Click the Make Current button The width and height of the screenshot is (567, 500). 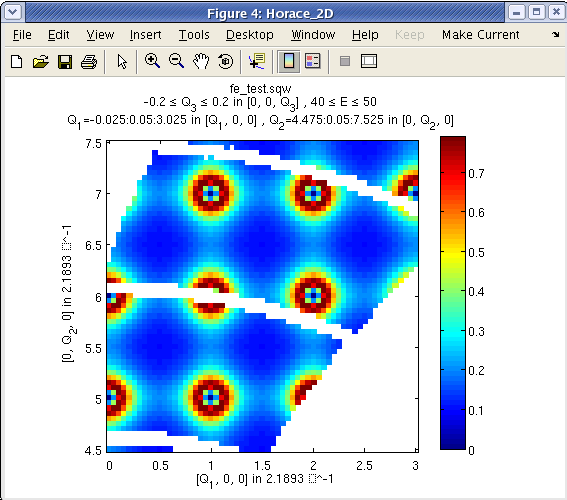[481, 35]
